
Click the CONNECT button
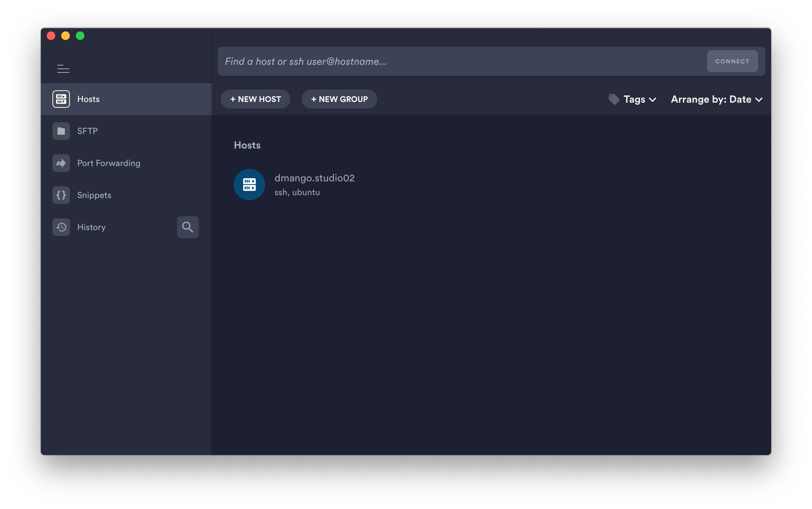[732, 61]
